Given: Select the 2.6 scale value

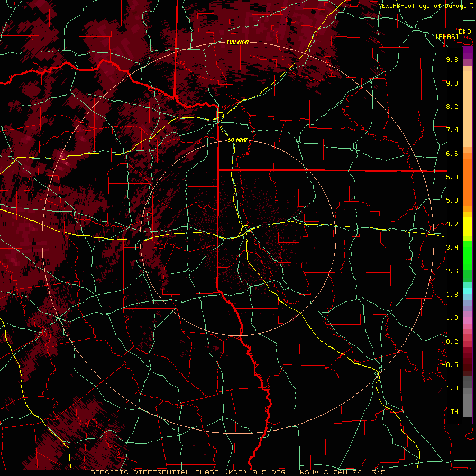Looking at the screenshot, I should pos(452,271).
